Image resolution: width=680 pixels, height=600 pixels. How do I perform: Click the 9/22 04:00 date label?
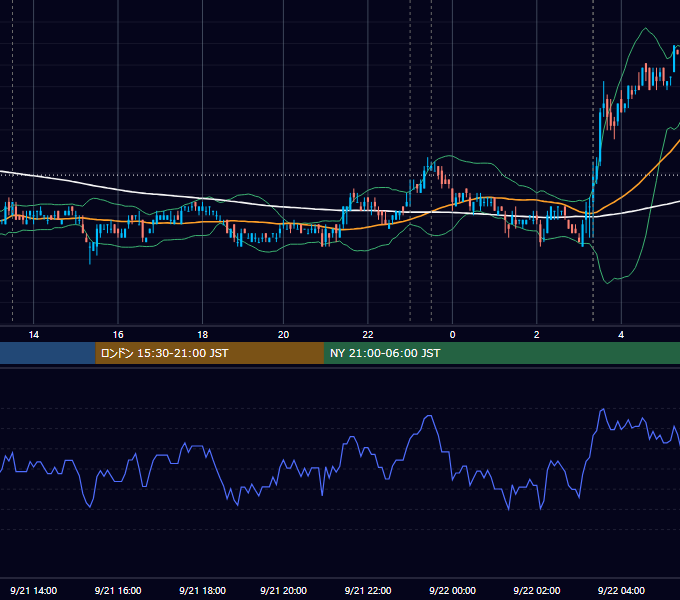(621, 590)
